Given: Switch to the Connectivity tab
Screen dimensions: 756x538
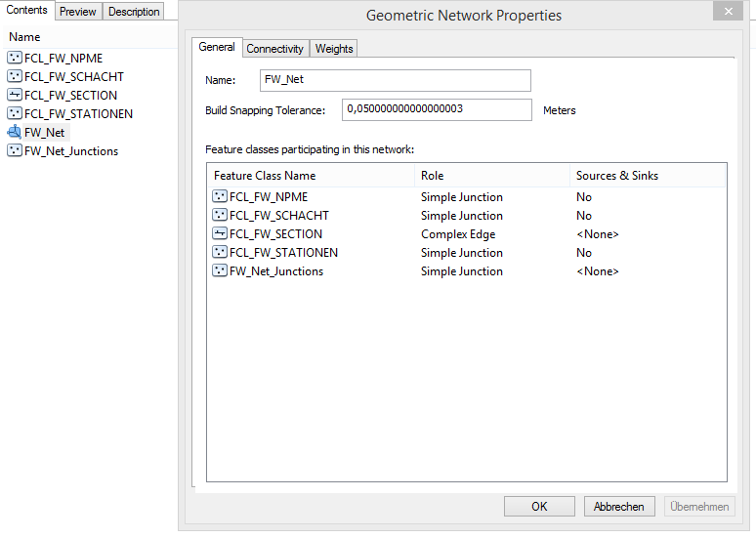Looking at the screenshot, I should pyautogui.click(x=275, y=49).
